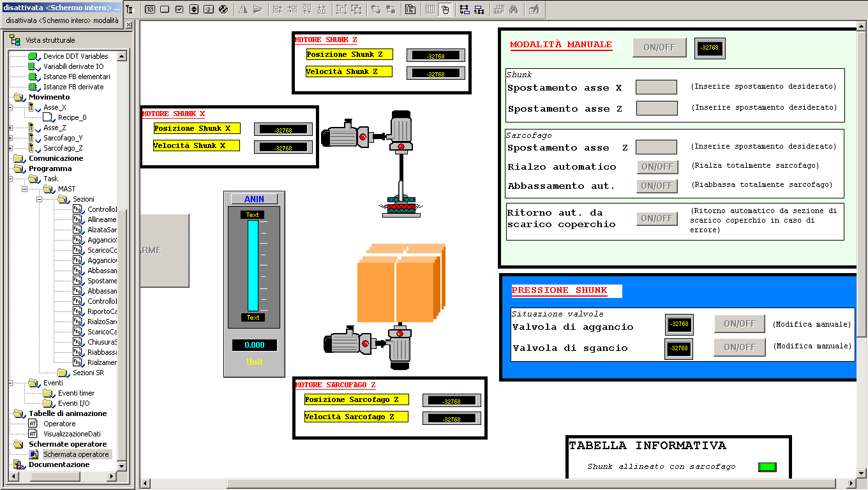Image resolution: width=868 pixels, height=490 pixels.
Task: Open the Documentazione tree node
Action: 59,464
